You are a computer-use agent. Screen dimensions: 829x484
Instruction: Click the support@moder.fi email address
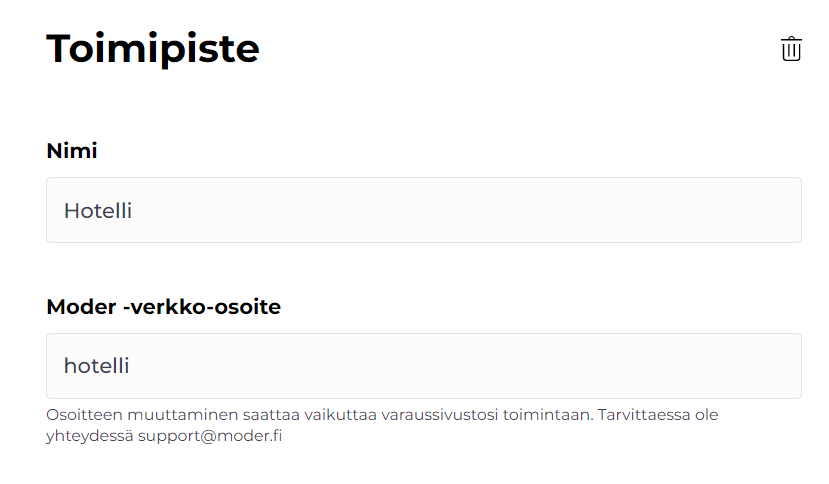(x=210, y=436)
